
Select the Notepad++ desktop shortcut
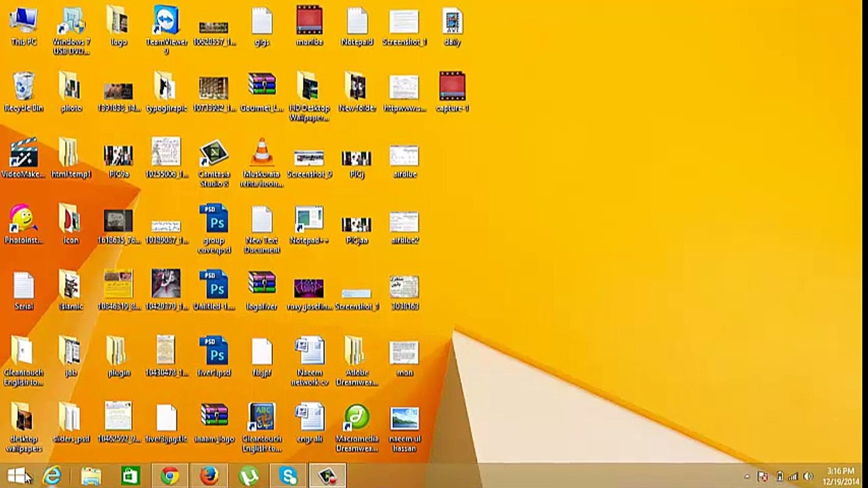(309, 225)
